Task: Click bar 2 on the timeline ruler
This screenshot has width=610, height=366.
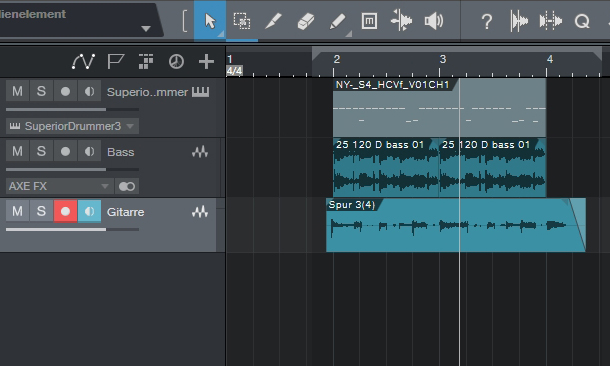Action: tap(337, 59)
